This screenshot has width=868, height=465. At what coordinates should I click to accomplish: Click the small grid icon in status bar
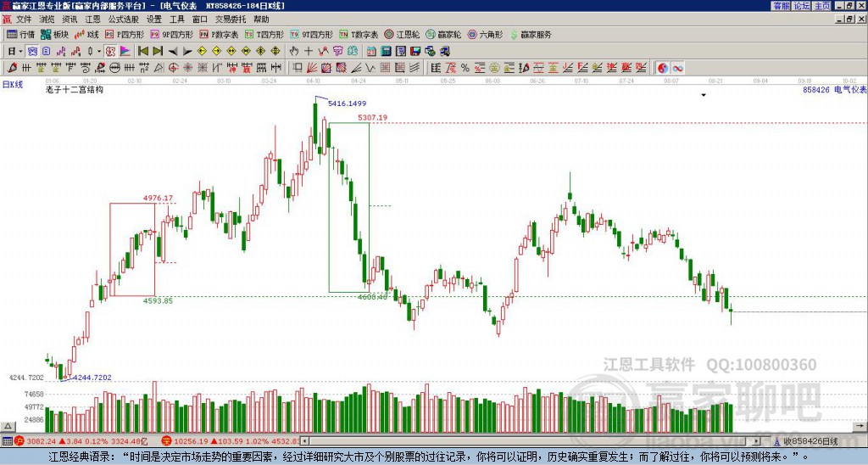tap(7, 442)
